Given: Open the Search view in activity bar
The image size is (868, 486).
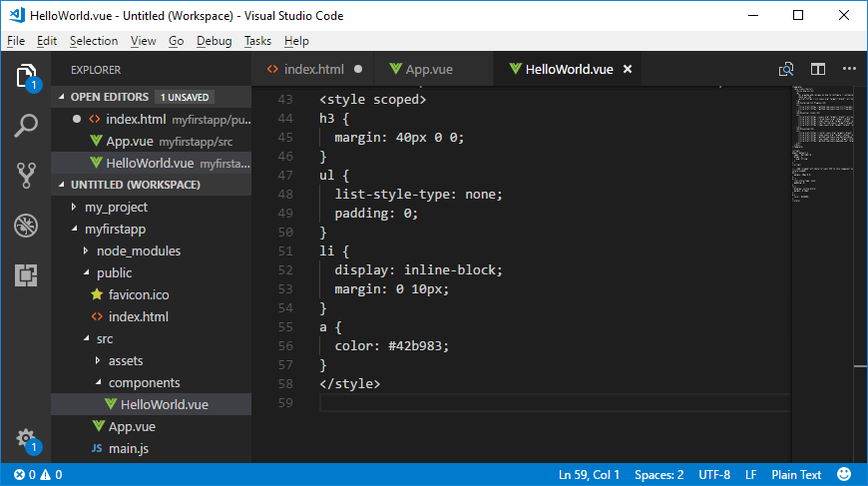Looking at the screenshot, I should (26, 126).
